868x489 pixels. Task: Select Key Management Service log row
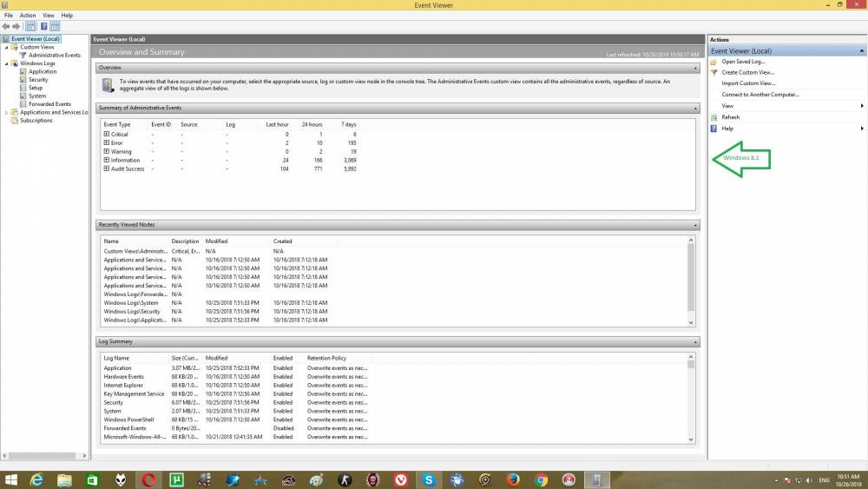[235, 393]
